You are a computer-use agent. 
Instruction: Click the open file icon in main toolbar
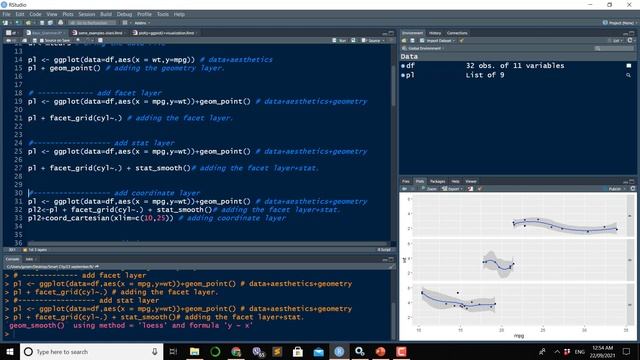coord(28,23)
